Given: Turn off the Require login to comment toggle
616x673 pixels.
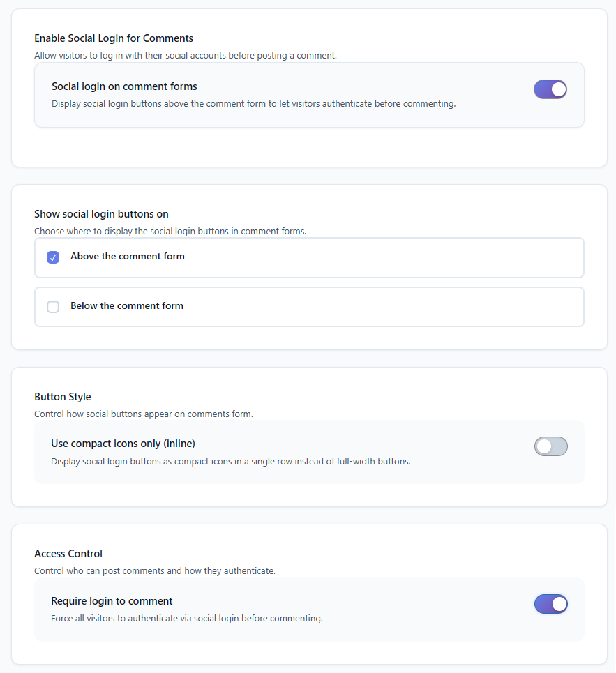Looking at the screenshot, I should pyautogui.click(x=550, y=604).
